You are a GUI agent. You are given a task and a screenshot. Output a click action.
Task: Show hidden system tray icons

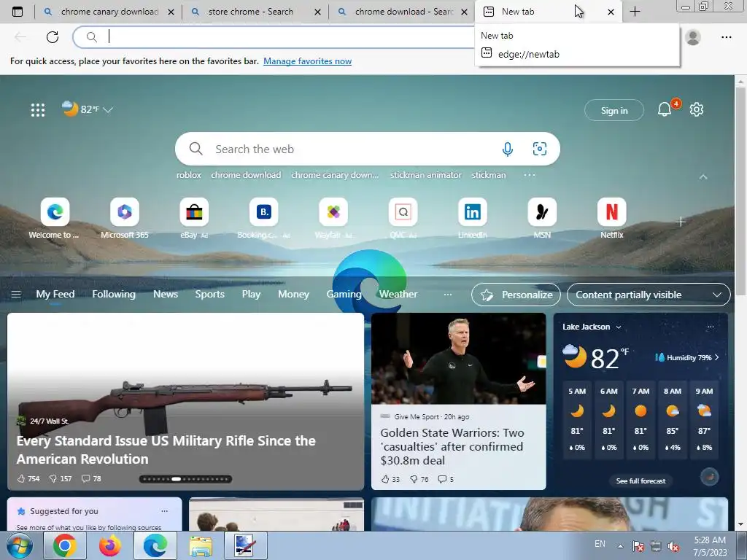(x=620, y=546)
